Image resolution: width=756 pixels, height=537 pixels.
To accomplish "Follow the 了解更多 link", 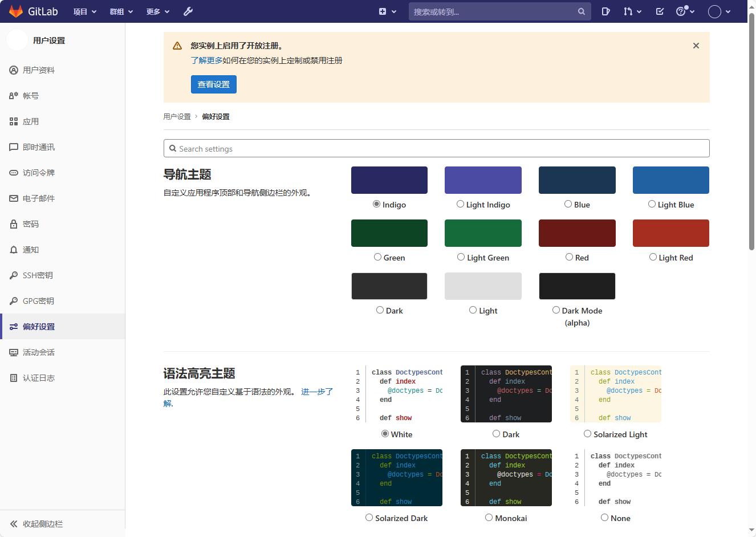I will tap(206, 60).
